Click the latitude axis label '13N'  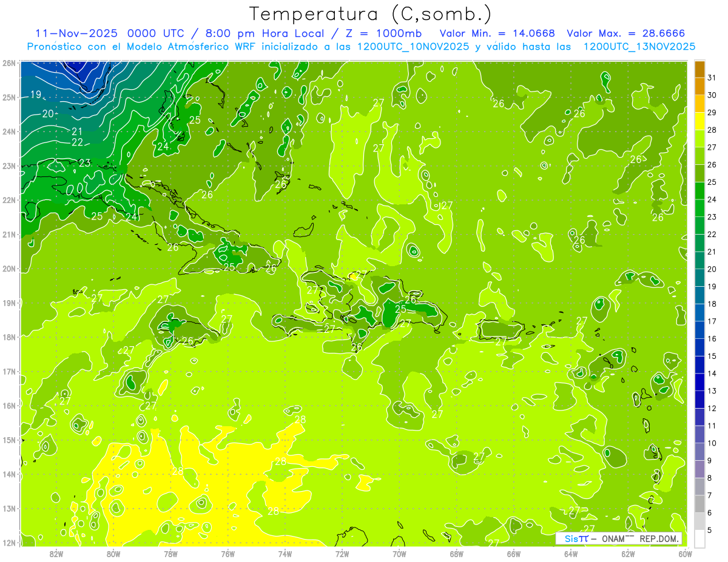[8, 509]
